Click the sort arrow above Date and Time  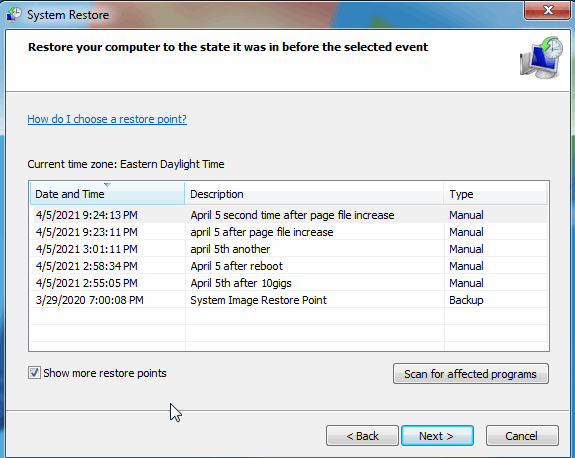point(107,184)
